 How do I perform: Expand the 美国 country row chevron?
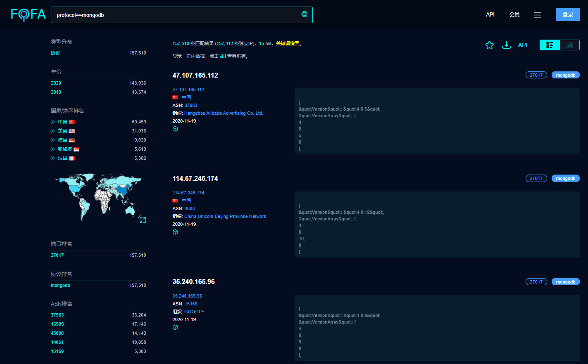pos(53,131)
